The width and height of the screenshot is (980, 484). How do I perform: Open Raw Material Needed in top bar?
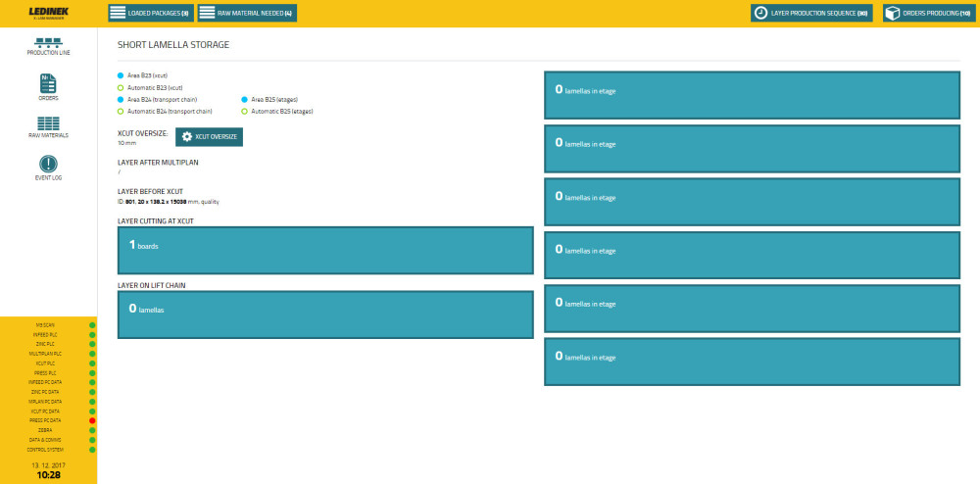[x=246, y=13]
